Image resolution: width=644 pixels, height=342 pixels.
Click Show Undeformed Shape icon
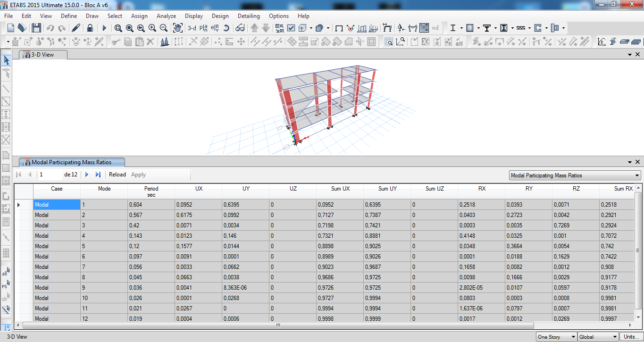pyautogui.click(x=339, y=28)
